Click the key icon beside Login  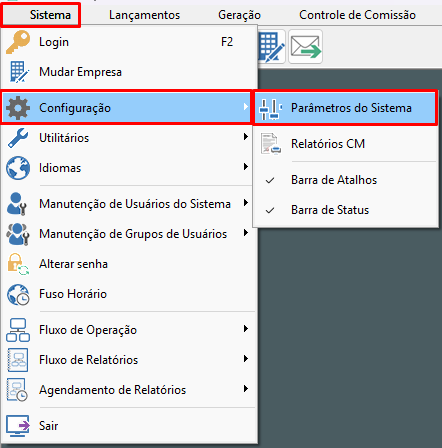[18, 42]
